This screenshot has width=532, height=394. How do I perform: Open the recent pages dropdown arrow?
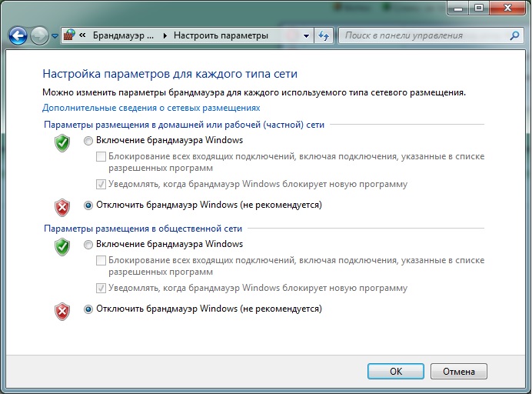pos(55,35)
